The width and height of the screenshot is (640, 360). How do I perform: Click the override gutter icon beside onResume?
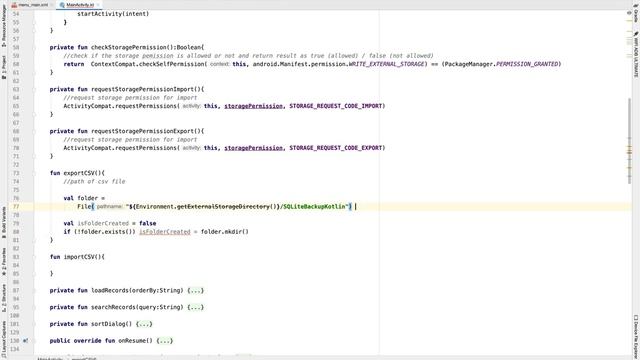pos(25,340)
